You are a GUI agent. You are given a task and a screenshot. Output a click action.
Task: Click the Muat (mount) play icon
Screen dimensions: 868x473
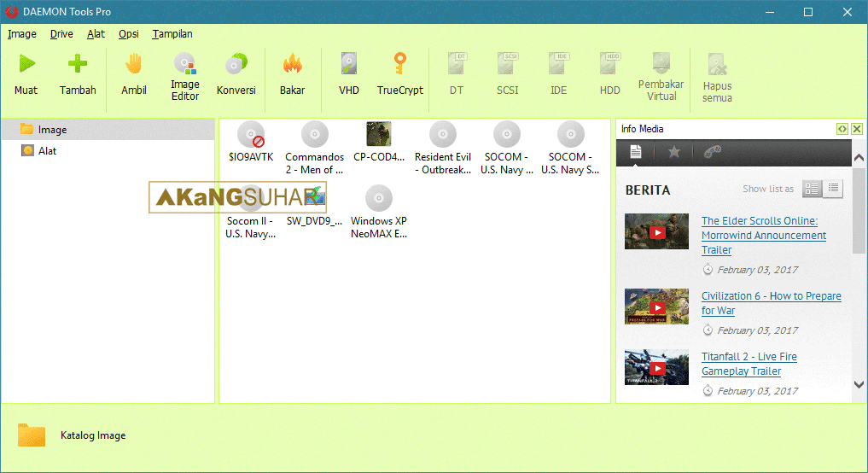pos(26,64)
